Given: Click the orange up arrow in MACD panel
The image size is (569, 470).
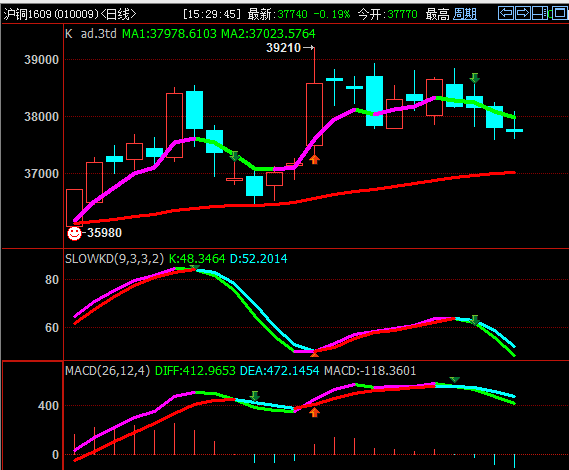Looking at the screenshot, I should 314,412.
